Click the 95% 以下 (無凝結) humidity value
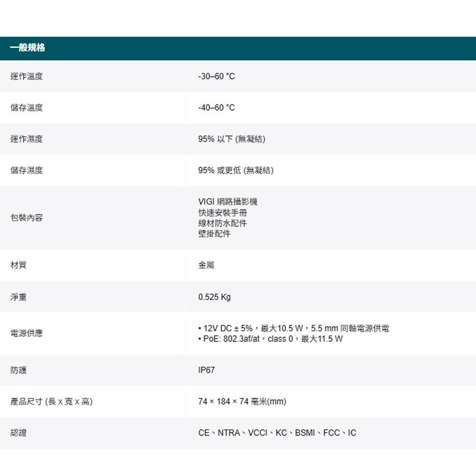Viewport: 476px width, 476px height. [x=232, y=139]
